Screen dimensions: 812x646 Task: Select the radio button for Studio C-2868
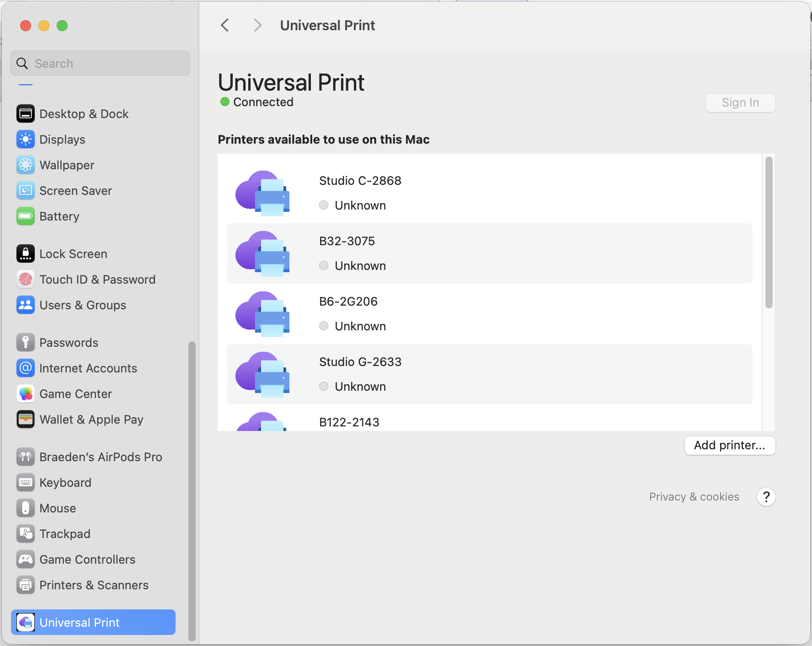point(324,205)
